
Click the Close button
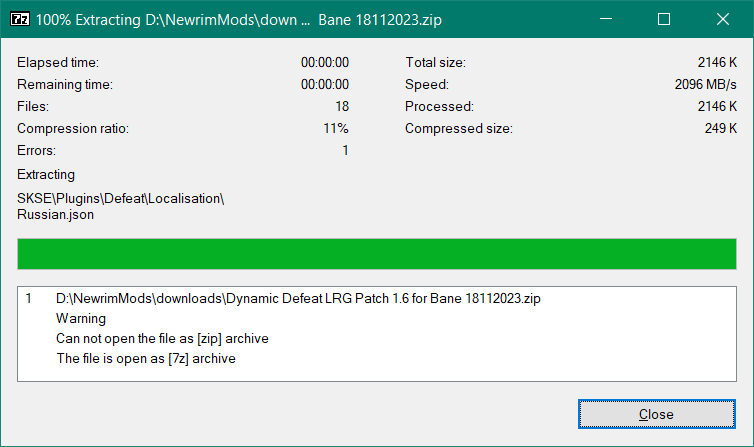(x=656, y=414)
